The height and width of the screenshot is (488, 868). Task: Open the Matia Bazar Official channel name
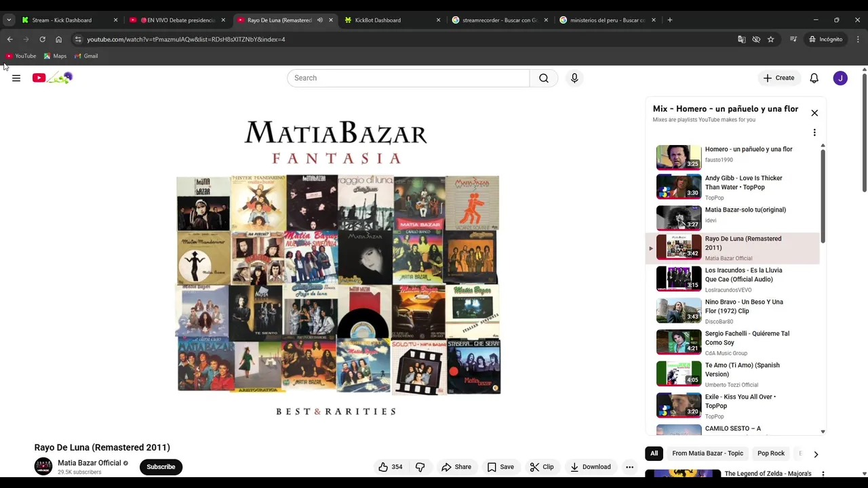pyautogui.click(x=89, y=463)
